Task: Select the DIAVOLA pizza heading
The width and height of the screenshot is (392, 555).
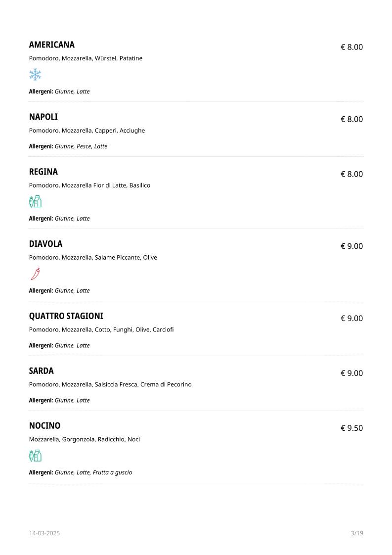Action: click(x=45, y=244)
